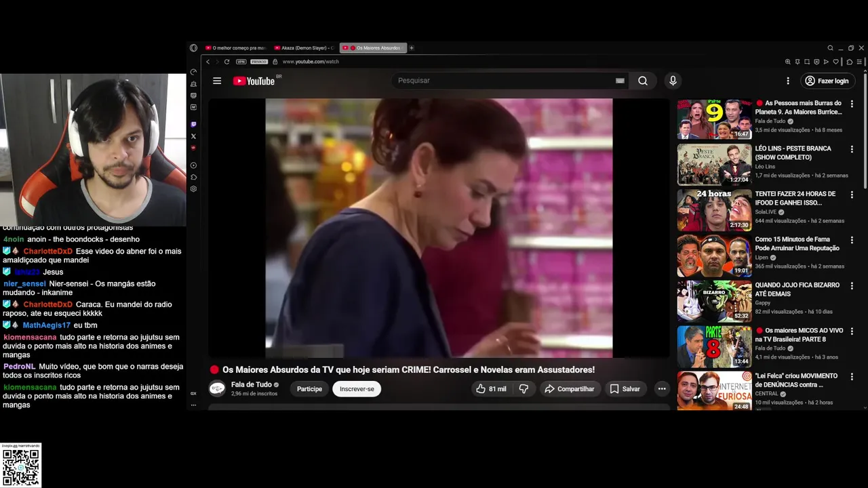
Task: Open the YouTube hamburger guide menu
Action: tap(217, 81)
